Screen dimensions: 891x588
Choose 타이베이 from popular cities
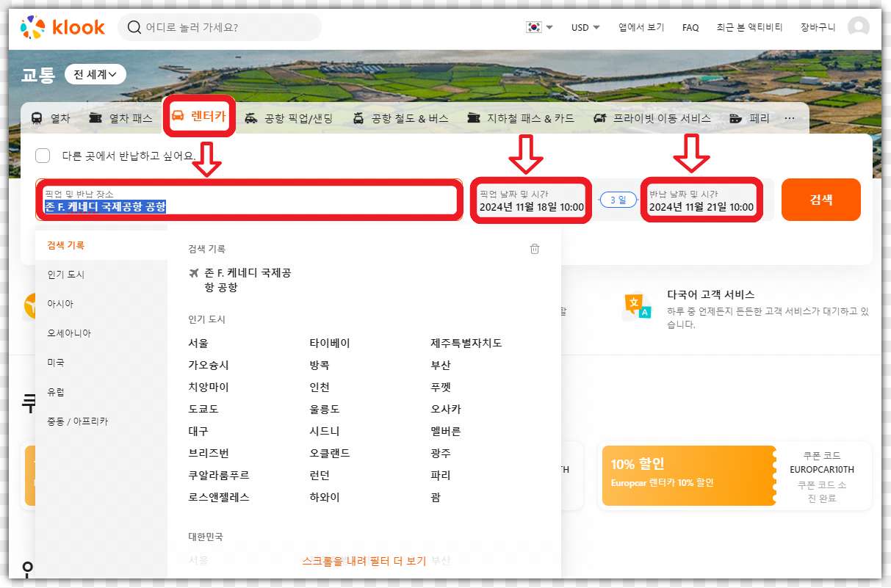coord(330,343)
